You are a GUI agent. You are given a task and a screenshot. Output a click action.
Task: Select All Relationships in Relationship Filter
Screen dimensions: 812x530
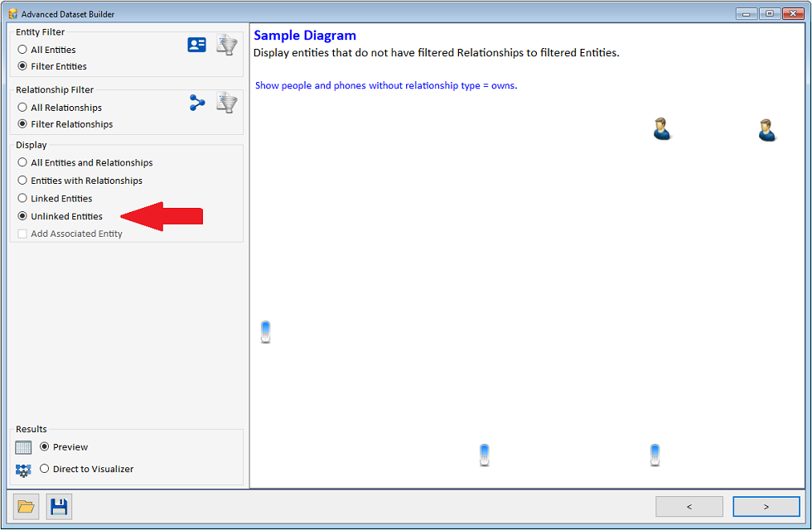22,108
